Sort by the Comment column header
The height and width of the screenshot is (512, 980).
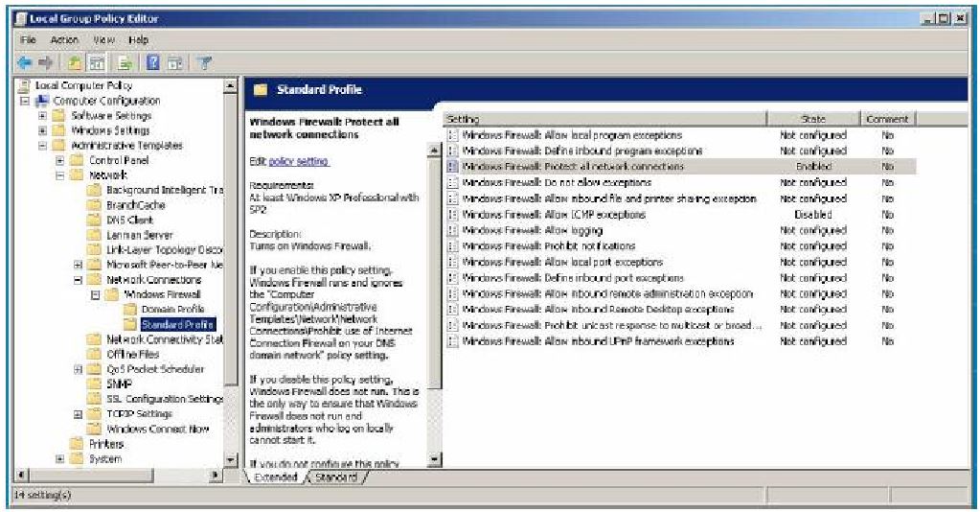coord(887,119)
